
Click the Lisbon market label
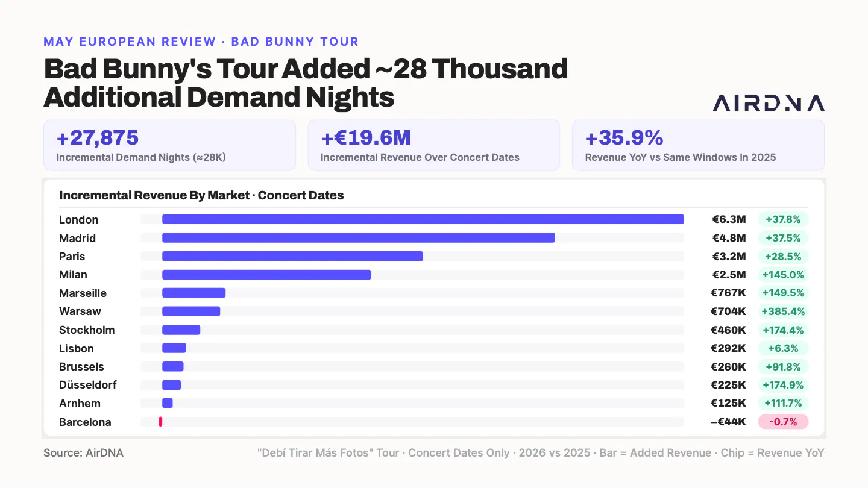tap(77, 349)
